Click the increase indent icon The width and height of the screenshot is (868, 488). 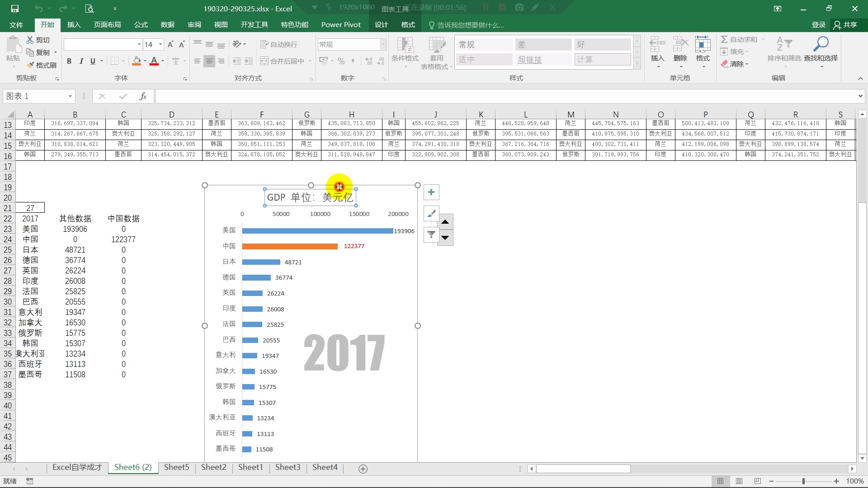[248, 61]
